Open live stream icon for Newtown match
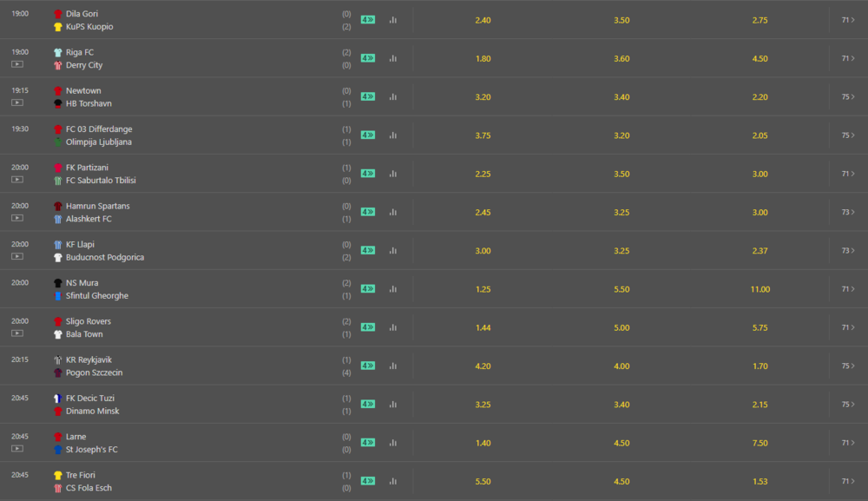 coord(17,103)
